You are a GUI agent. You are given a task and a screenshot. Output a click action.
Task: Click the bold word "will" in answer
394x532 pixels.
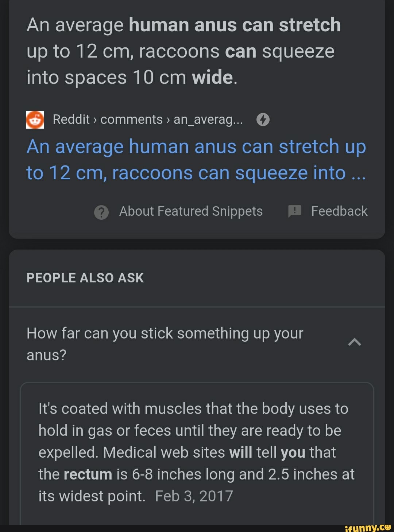[x=240, y=453]
